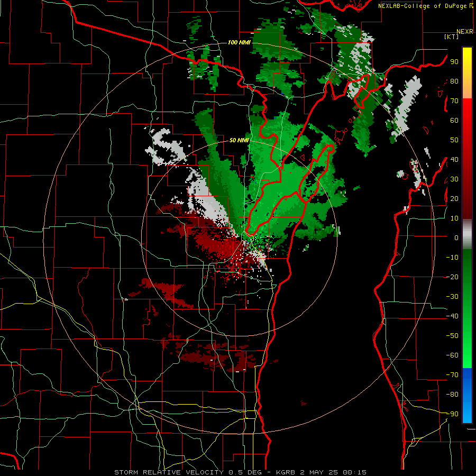Click the 2 MAY 25 00:15 timestamp
The width and height of the screenshot is (476, 476).
click(x=333, y=472)
